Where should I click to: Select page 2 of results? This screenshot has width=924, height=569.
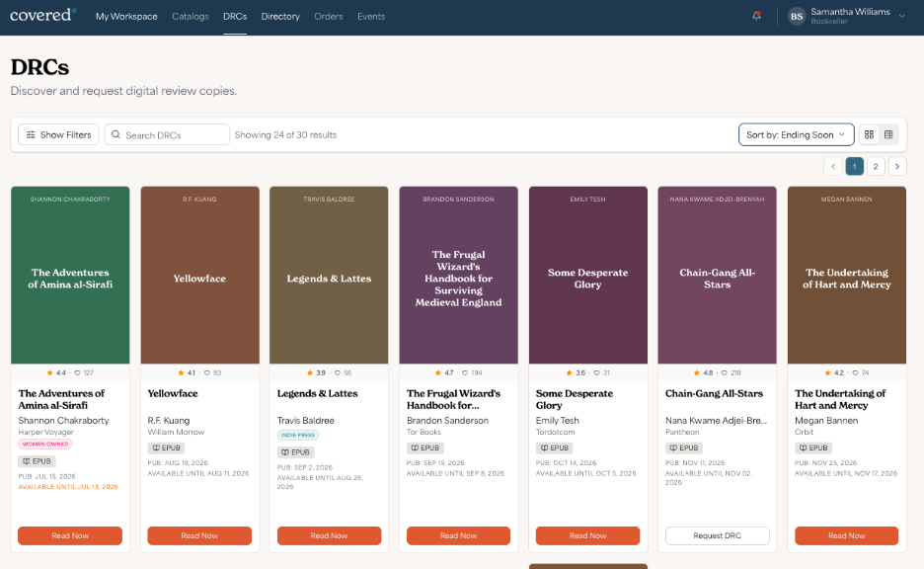click(876, 166)
